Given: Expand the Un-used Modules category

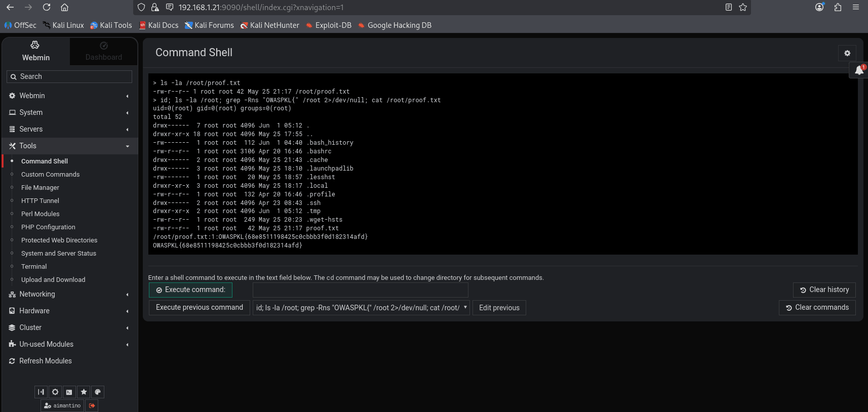Looking at the screenshot, I should point(69,344).
